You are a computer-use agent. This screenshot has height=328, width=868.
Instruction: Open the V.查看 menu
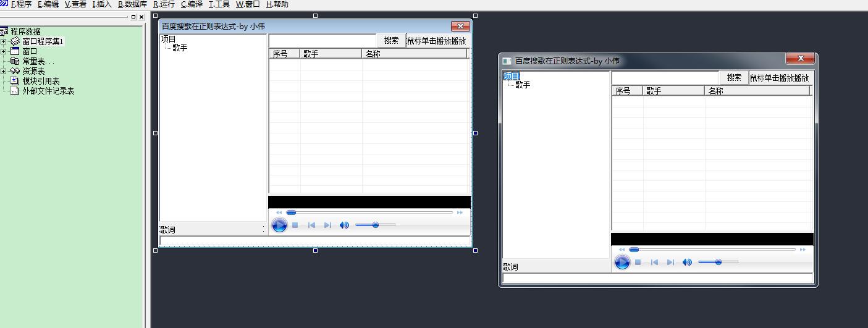point(75,4)
